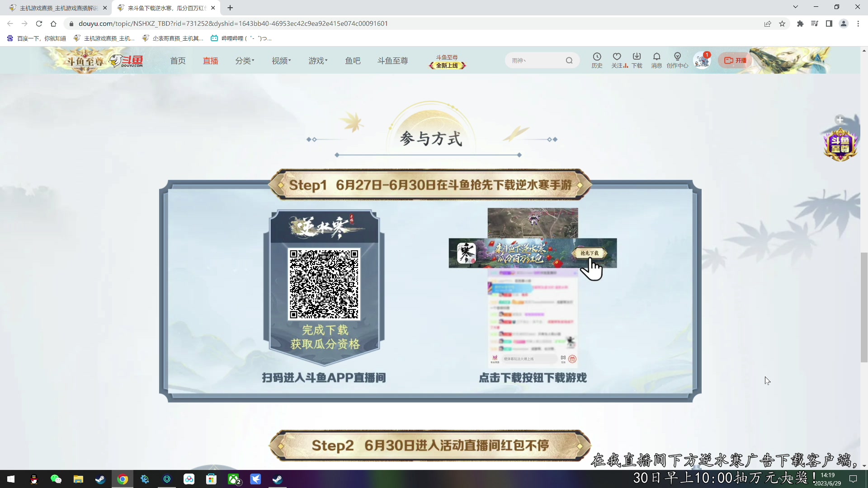
Task: Select 直播 in the Douyu nav
Action: coord(210,61)
